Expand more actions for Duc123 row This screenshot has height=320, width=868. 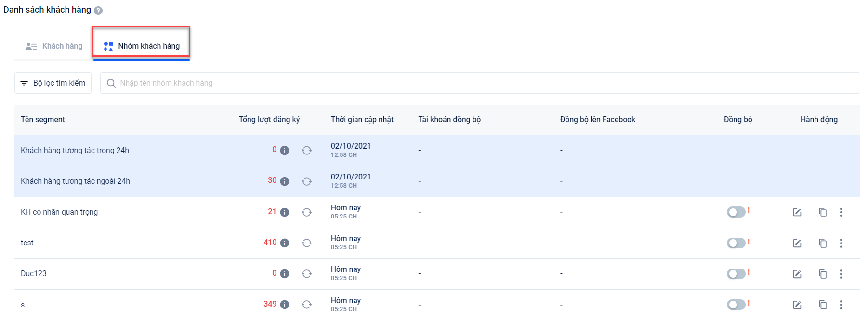click(841, 274)
